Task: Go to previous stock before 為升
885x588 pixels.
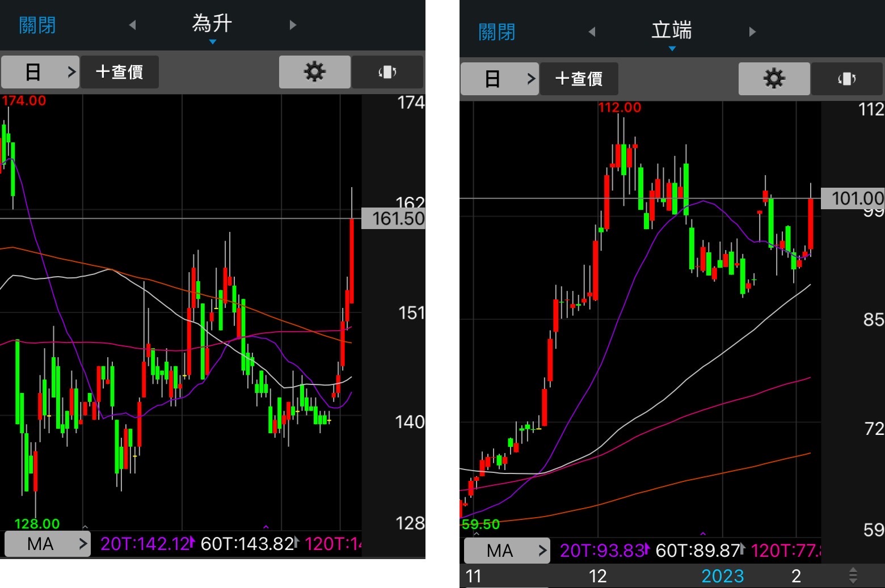Action: click(132, 25)
